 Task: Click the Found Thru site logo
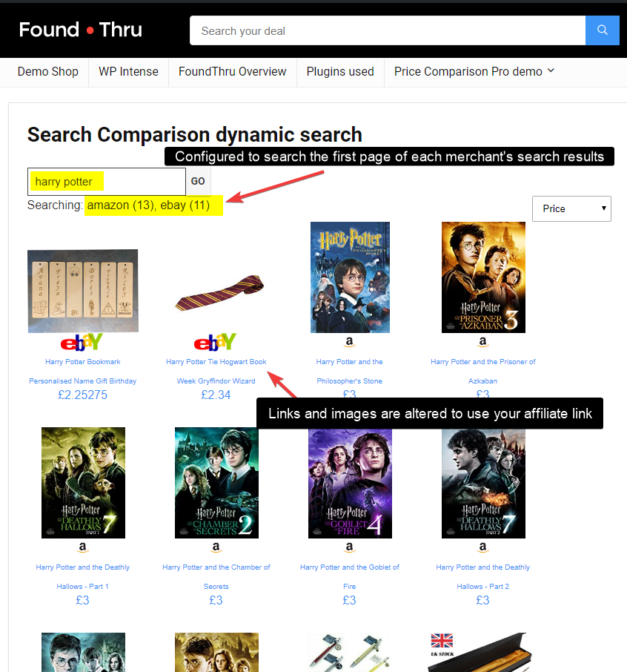tap(81, 30)
